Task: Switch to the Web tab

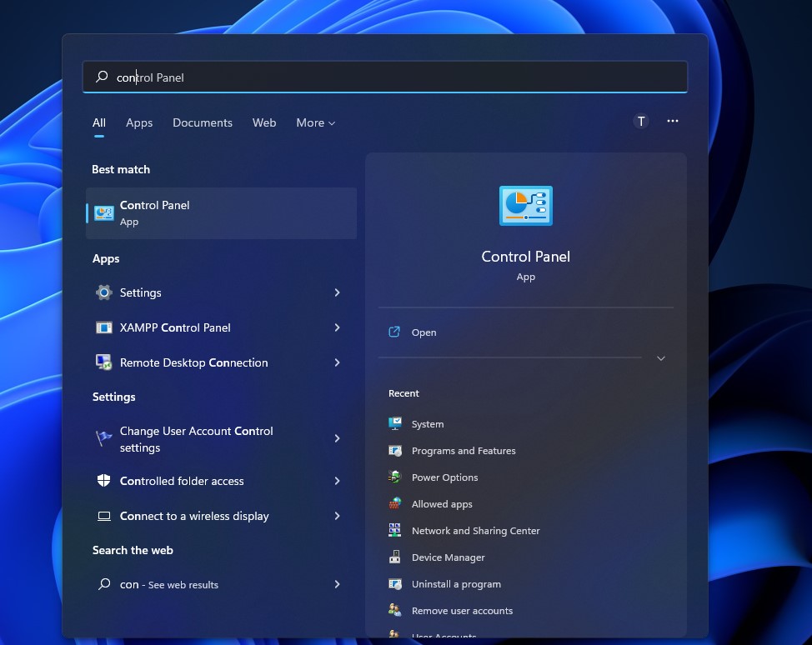Action: click(264, 122)
